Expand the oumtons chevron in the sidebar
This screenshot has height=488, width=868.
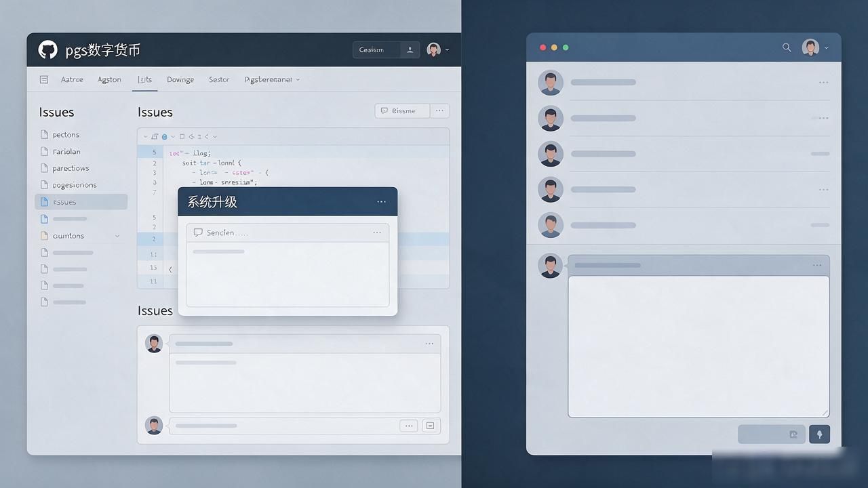(x=117, y=236)
